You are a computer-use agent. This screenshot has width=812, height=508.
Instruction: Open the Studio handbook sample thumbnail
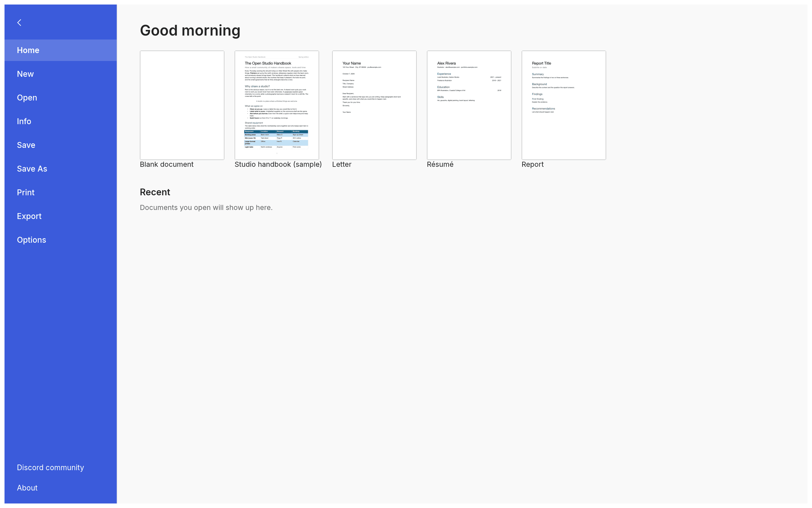(x=277, y=105)
